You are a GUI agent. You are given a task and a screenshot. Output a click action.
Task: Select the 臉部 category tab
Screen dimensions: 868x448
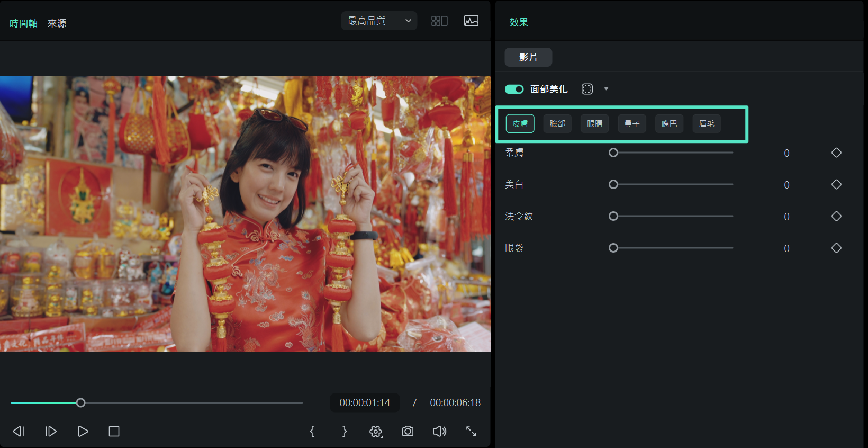(557, 123)
